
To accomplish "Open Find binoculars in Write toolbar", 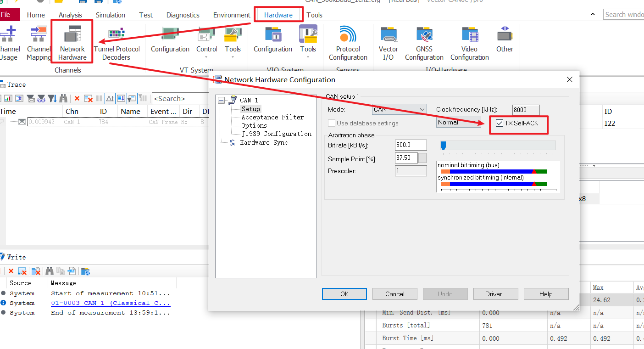I will (x=50, y=271).
